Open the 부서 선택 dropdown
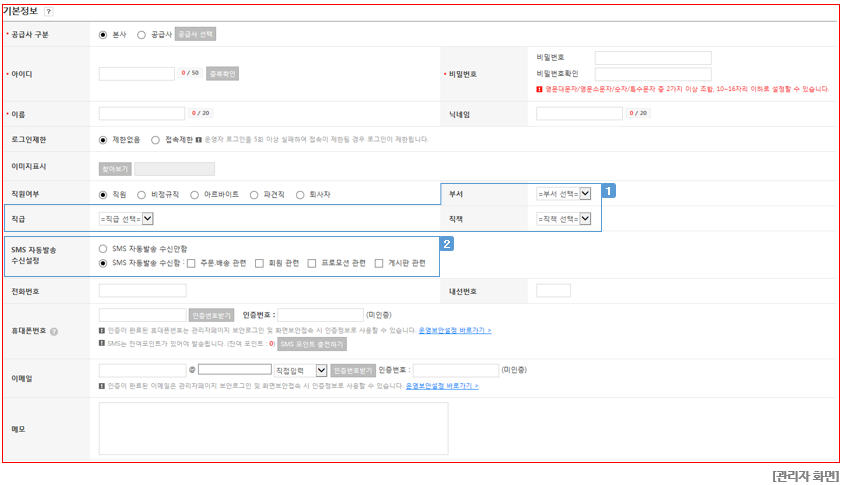The height and width of the screenshot is (485, 844). pyautogui.click(x=564, y=194)
